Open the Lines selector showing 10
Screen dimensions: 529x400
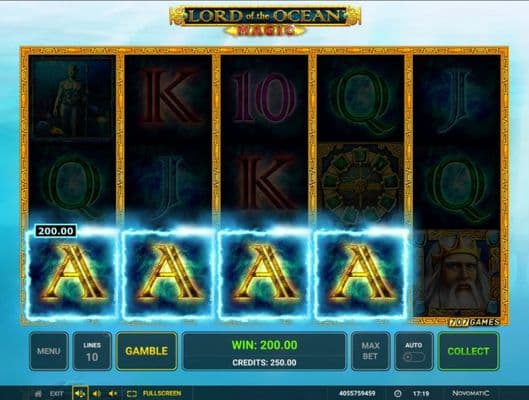[x=92, y=351]
